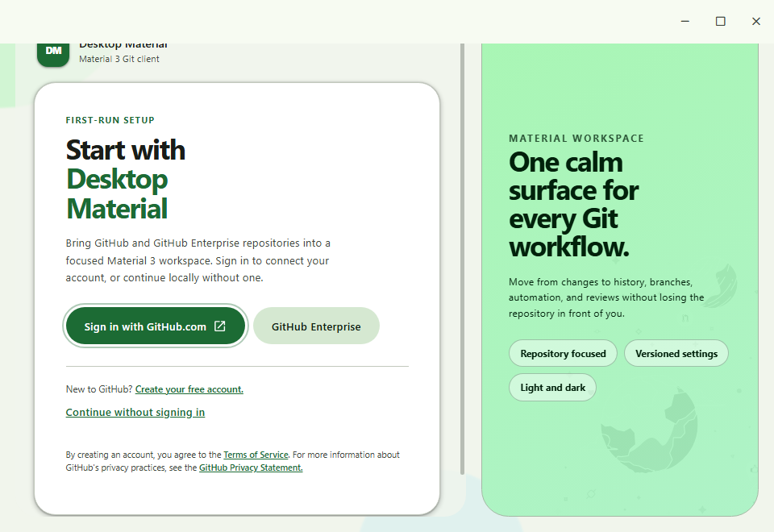The width and height of the screenshot is (774, 532).
Task: Select the Versioned settings chip
Action: point(676,353)
